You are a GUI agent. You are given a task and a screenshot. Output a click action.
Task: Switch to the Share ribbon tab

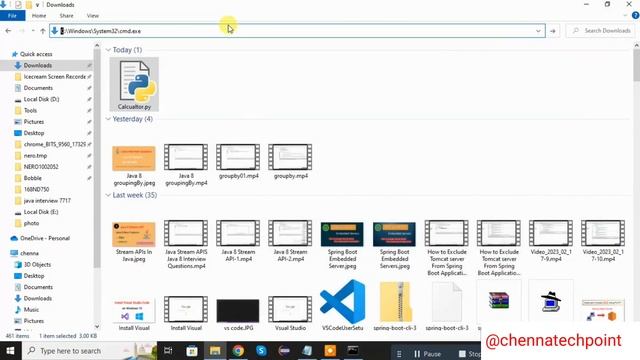tap(67, 16)
